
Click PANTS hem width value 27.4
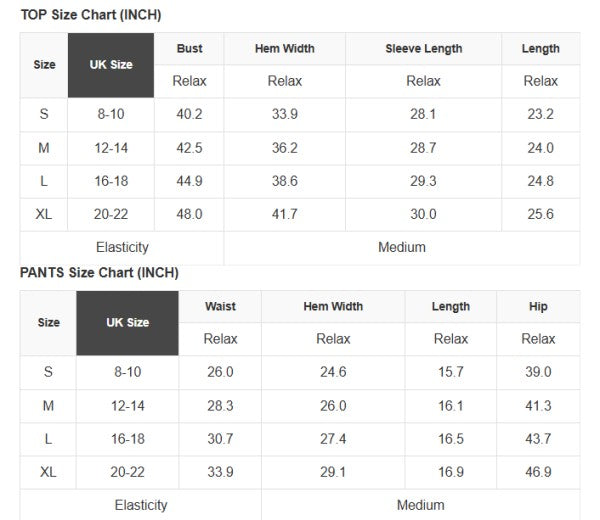pyautogui.click(x=333, y=439)
